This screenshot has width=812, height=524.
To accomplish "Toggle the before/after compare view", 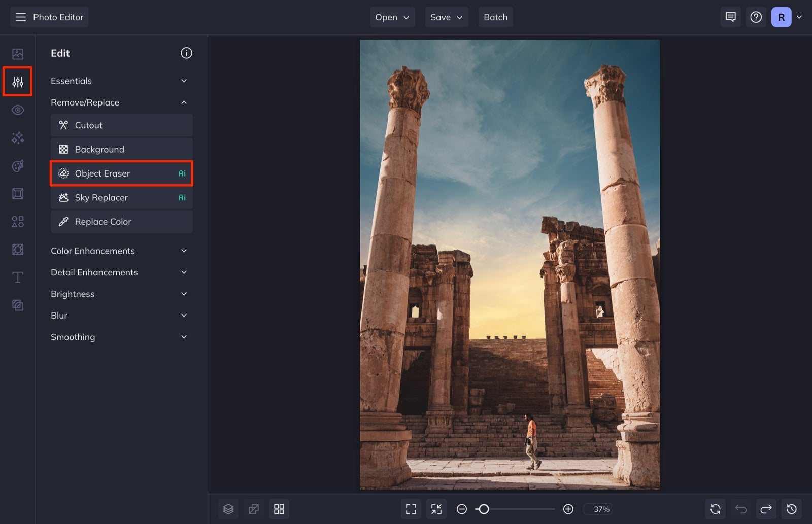I will click(253, 509).
